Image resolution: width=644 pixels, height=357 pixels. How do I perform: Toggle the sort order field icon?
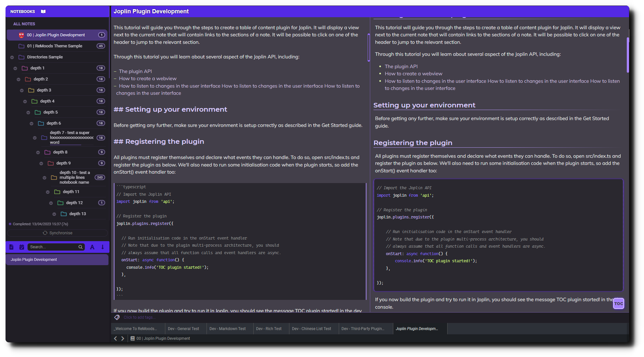(92, 247)
